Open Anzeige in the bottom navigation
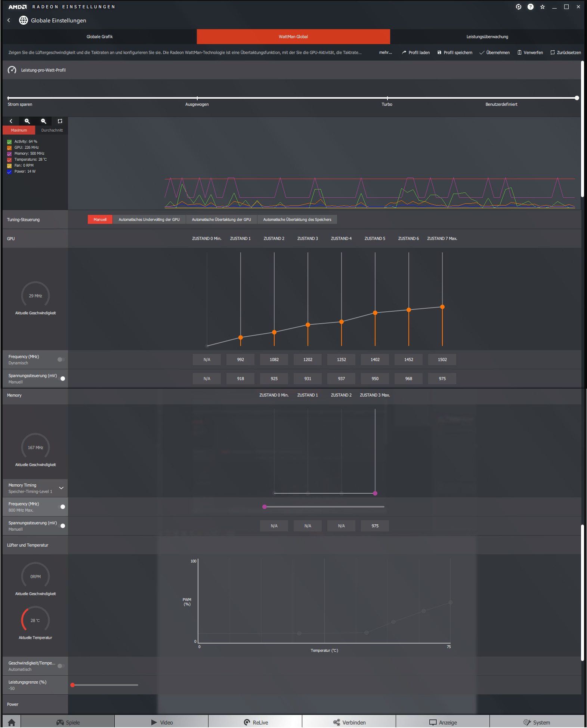Viewport: 587px width, 728px height. [x=443, y=722]
